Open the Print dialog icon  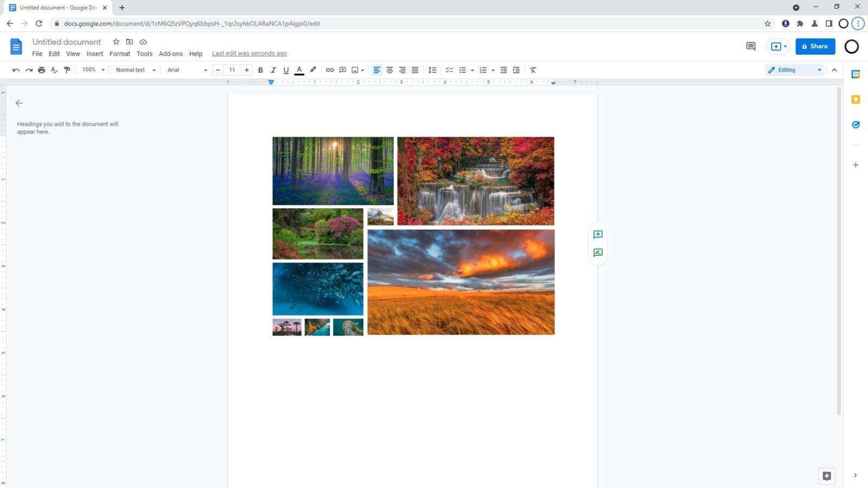42,69
